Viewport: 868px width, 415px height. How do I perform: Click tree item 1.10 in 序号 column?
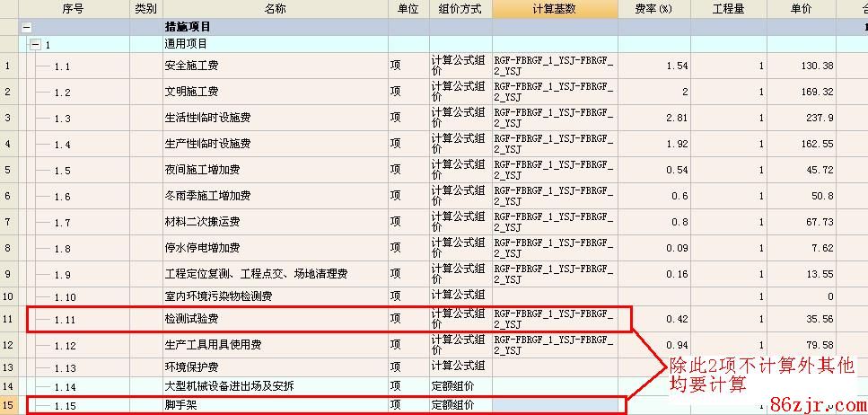pos(66,296)
